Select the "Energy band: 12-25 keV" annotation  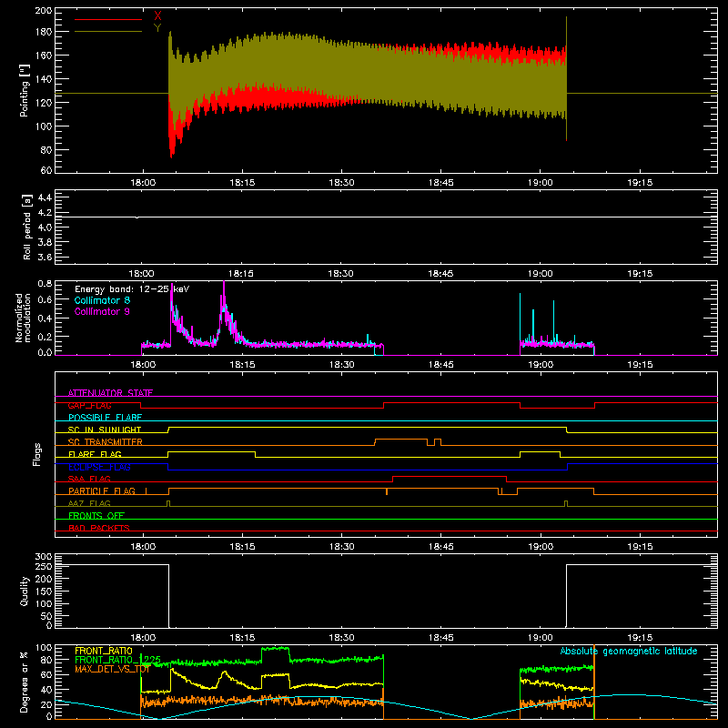(x=132, y=289)
